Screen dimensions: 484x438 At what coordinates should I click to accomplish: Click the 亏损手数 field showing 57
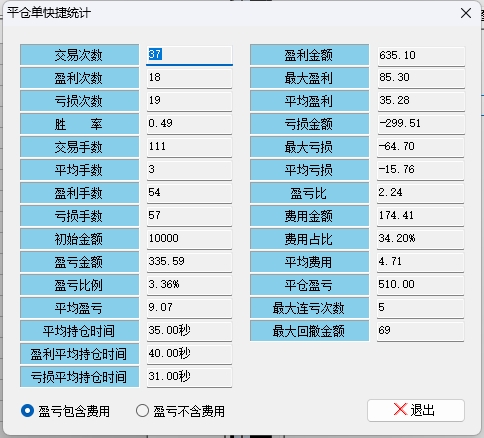[x=189, y=216]
